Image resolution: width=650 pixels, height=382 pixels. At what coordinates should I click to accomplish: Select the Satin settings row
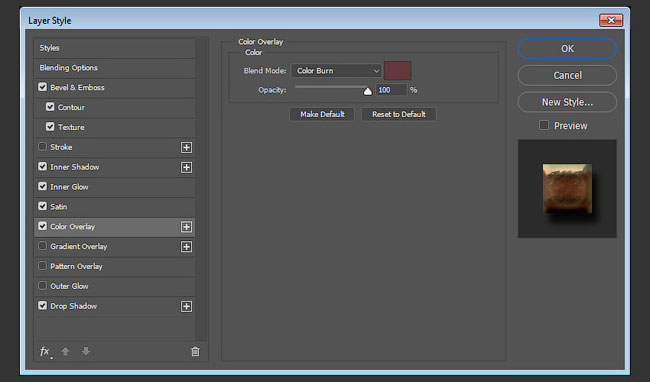(114, 207)
